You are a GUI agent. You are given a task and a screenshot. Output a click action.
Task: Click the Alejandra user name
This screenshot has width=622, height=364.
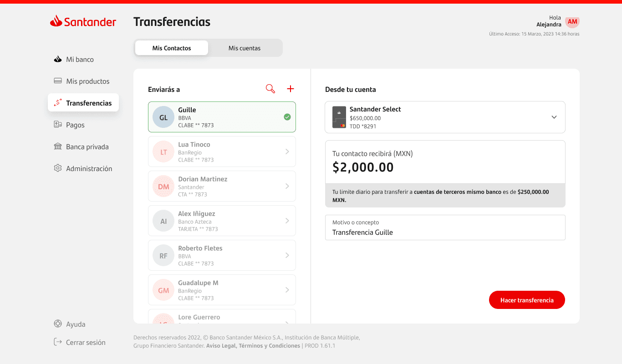(549, 25)
